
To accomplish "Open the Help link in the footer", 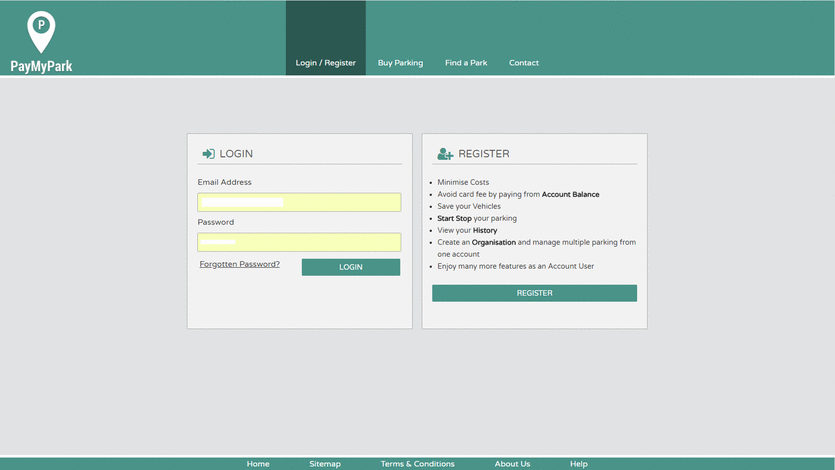I will 578,464.
